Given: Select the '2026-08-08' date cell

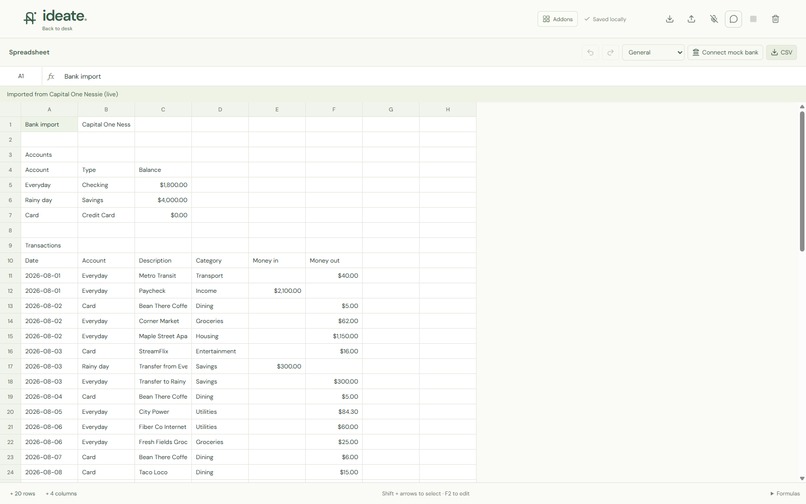Looking at the screenshot, I should [x=49, y=473].
